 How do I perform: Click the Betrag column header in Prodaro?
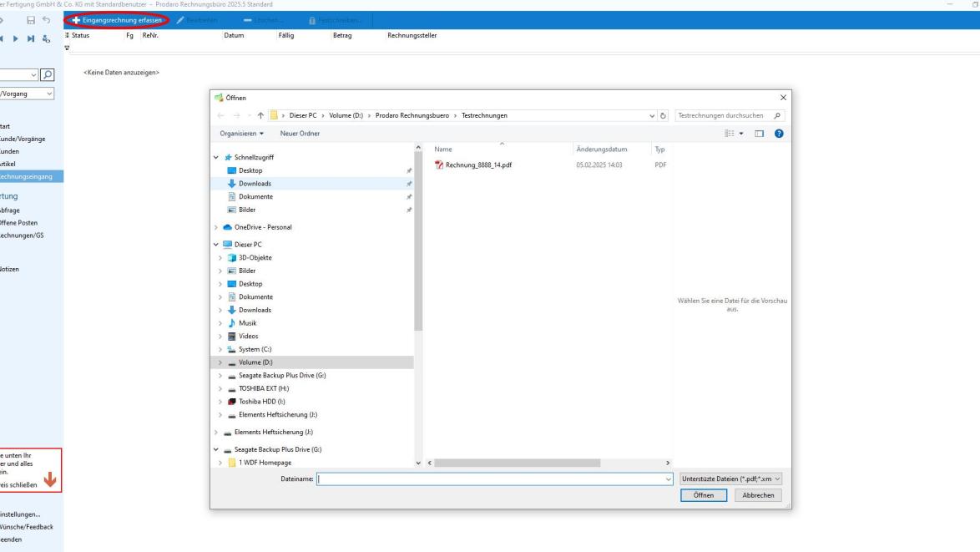(342, 36)
